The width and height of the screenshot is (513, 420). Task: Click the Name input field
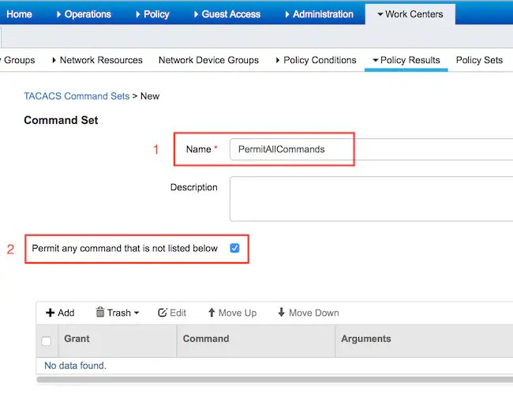tap(371, 149)
